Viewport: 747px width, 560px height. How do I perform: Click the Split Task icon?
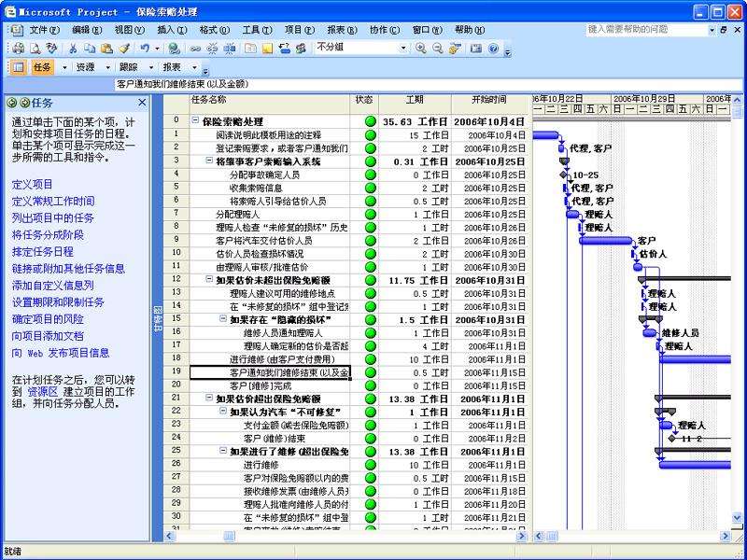click(x=229, y=49)
